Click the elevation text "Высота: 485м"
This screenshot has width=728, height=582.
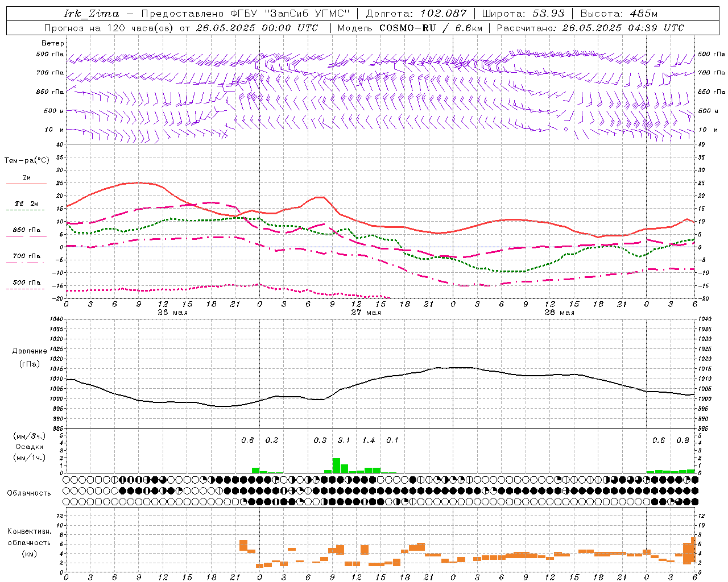click(x=619, y=14)
